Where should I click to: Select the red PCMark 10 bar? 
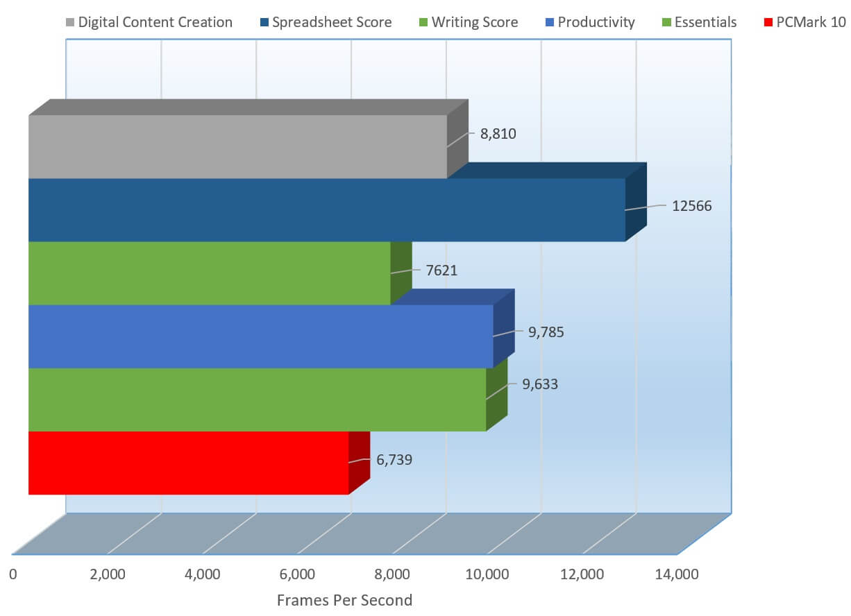[x=188, y=463]
